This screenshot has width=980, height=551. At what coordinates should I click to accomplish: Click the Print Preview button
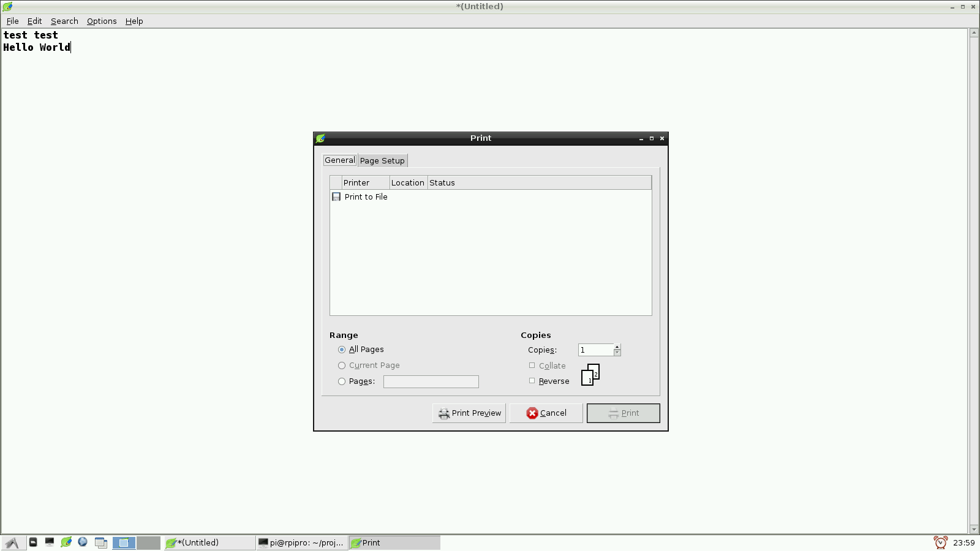pos(469,413)
